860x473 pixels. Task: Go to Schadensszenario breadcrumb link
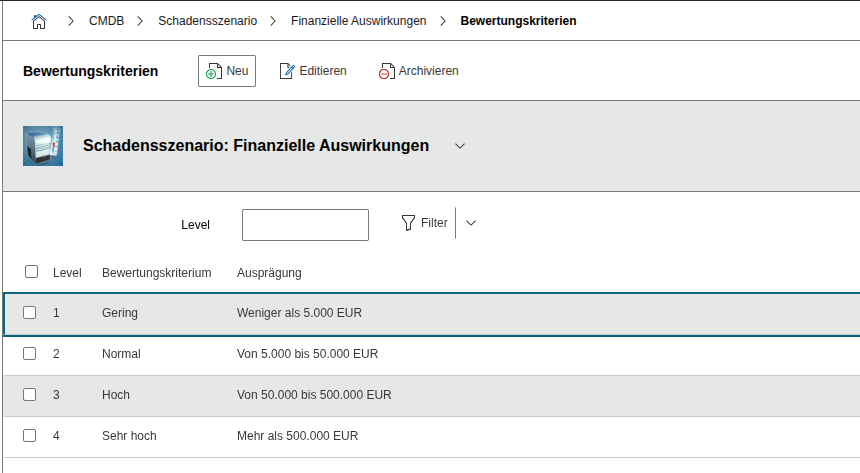click(x=207, y=20)
